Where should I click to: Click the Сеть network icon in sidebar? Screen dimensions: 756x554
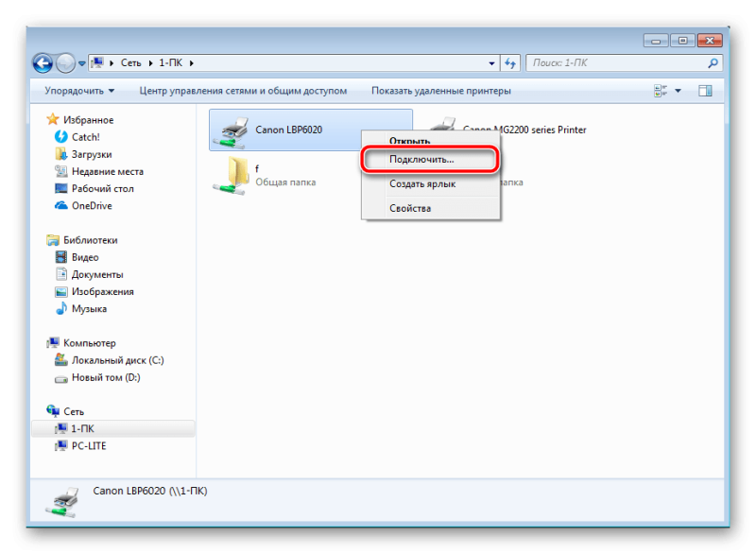53,411
